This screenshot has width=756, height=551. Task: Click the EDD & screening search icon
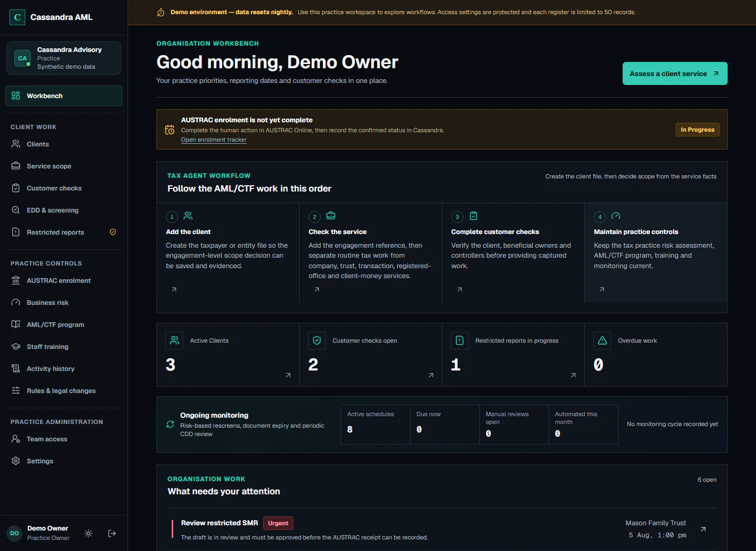16,210
